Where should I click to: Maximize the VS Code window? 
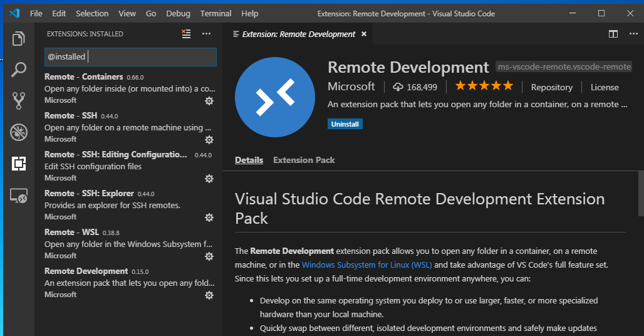[x=601, y=13]
